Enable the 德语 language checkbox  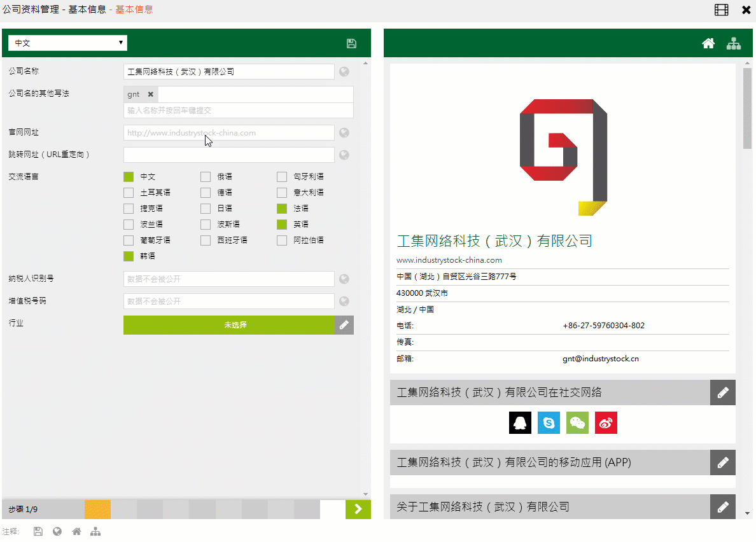point(206,193)
